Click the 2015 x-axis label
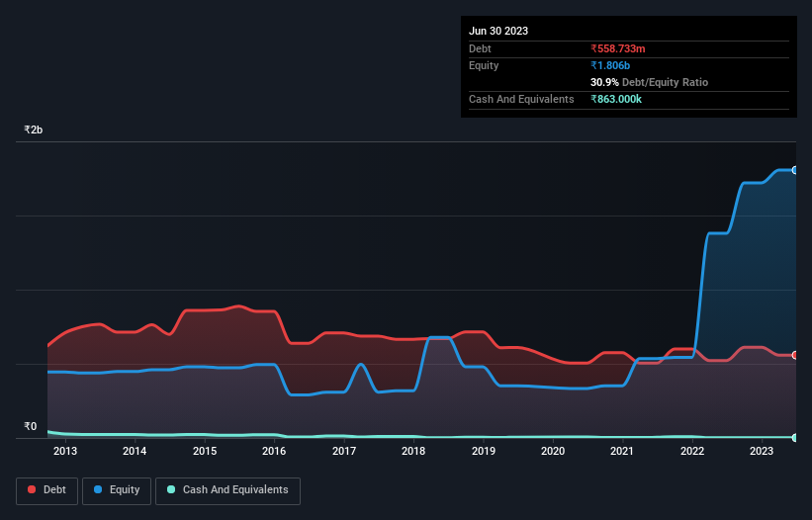The height and width of the screenshot is (520, 812). click(205, 451)
